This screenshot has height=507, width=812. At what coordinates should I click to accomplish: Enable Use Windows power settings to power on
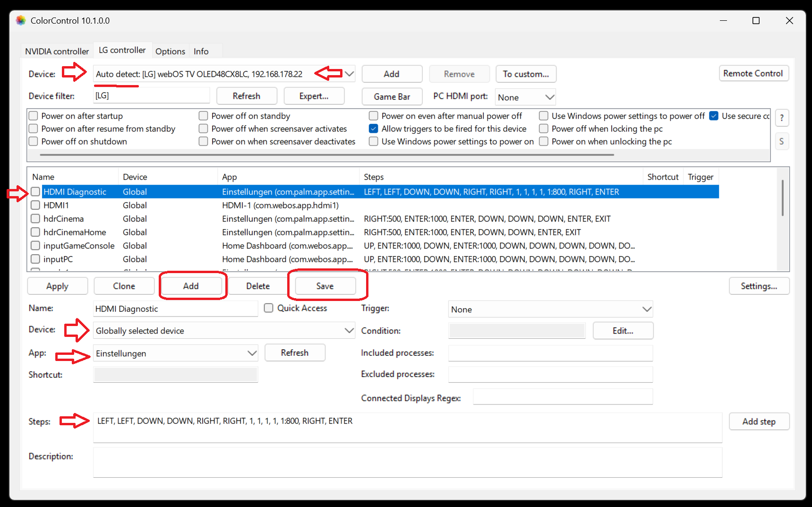(374, 141)
